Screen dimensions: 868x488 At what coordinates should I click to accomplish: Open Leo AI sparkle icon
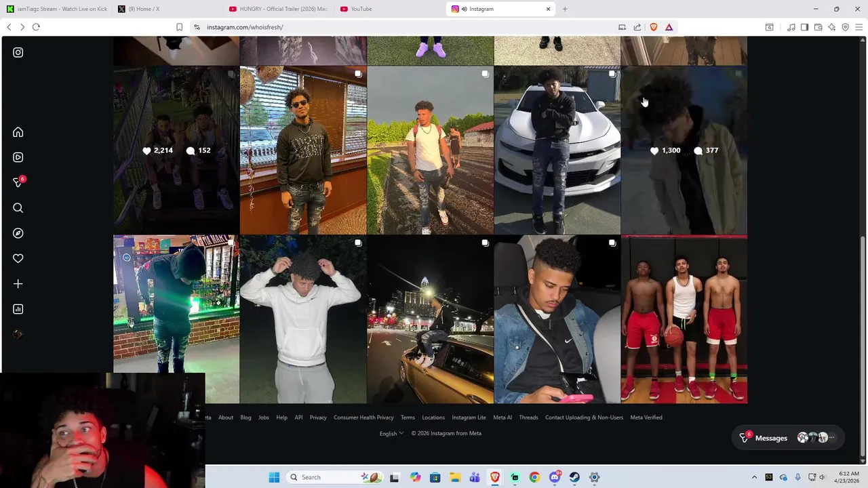click(831, 27)
